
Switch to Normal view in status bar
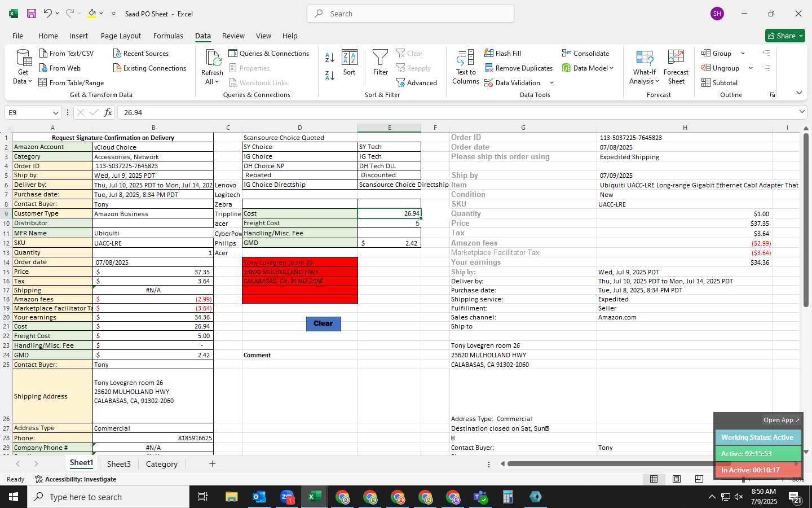[654, 479]
